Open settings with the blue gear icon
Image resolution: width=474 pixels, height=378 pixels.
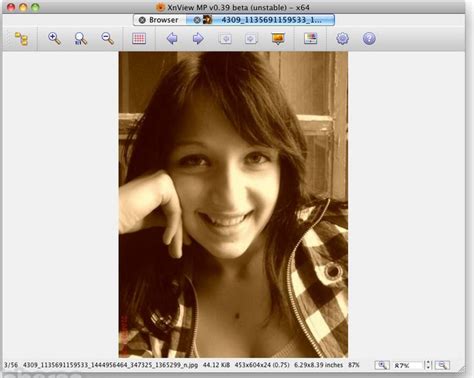click(x=342, y=39)
